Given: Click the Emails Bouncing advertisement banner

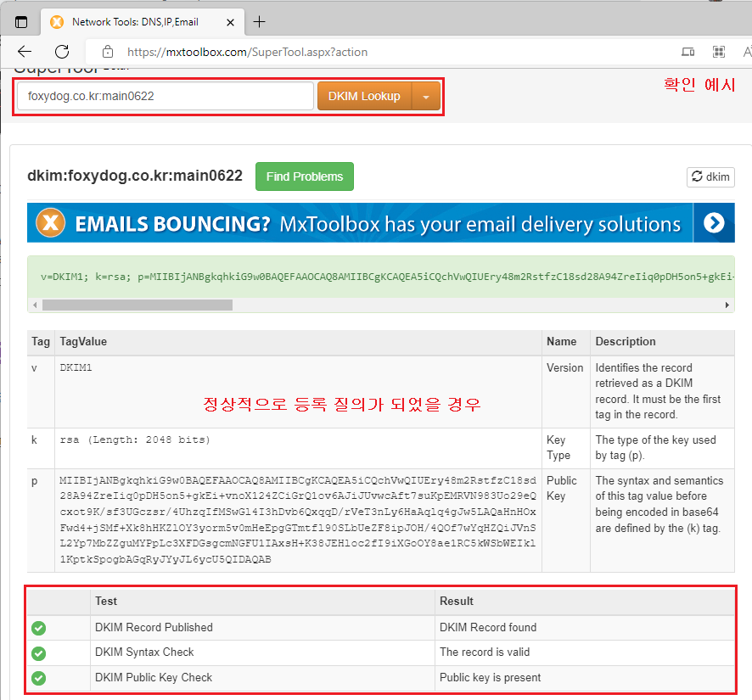Looking at the screenshot, I should (x=381, y=222).
